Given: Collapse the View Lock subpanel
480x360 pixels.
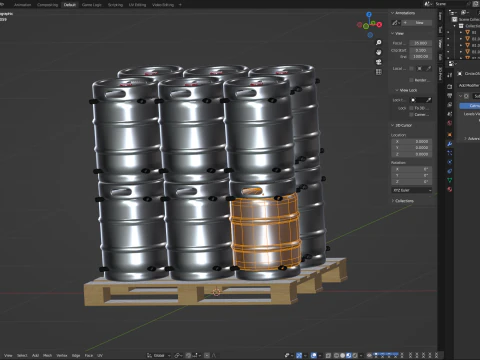Looking at the screenshot, I should click(x=397, y=90).
